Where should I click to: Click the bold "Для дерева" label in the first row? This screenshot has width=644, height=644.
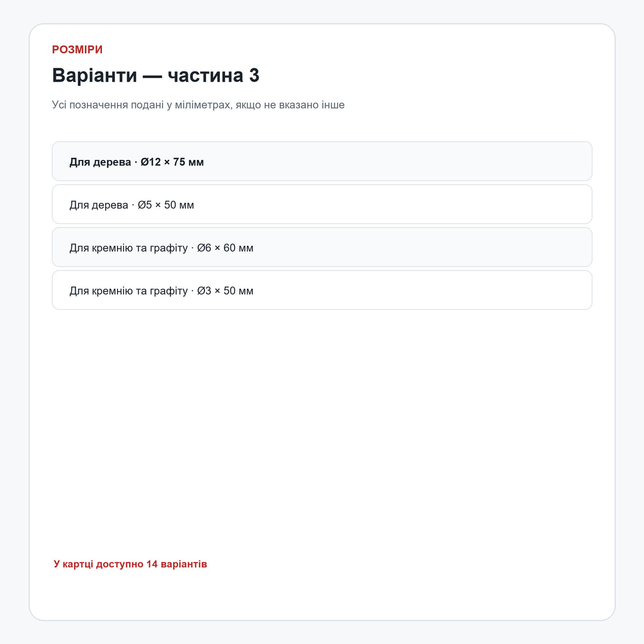(x=100, y=162)
